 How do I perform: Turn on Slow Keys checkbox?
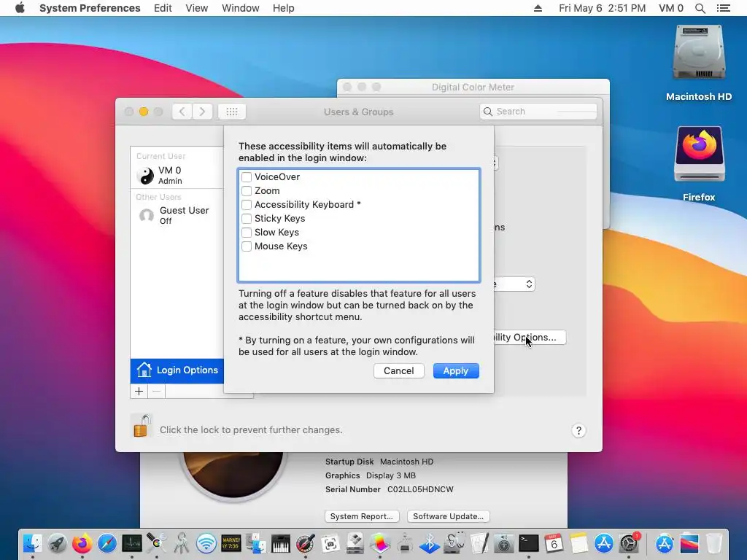tap(247, 233)
